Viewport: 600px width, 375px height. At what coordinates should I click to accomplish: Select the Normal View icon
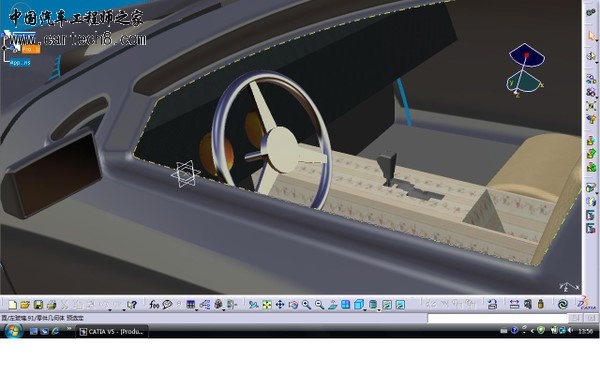pos(332,305)
